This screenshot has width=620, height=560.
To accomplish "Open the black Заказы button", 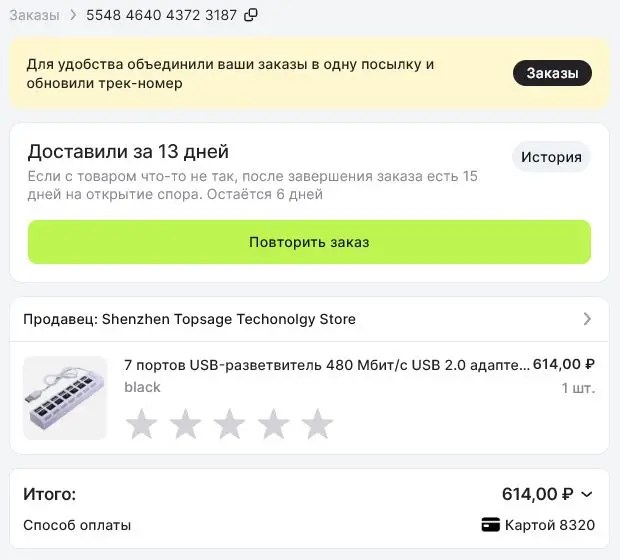I will [552, 73].
